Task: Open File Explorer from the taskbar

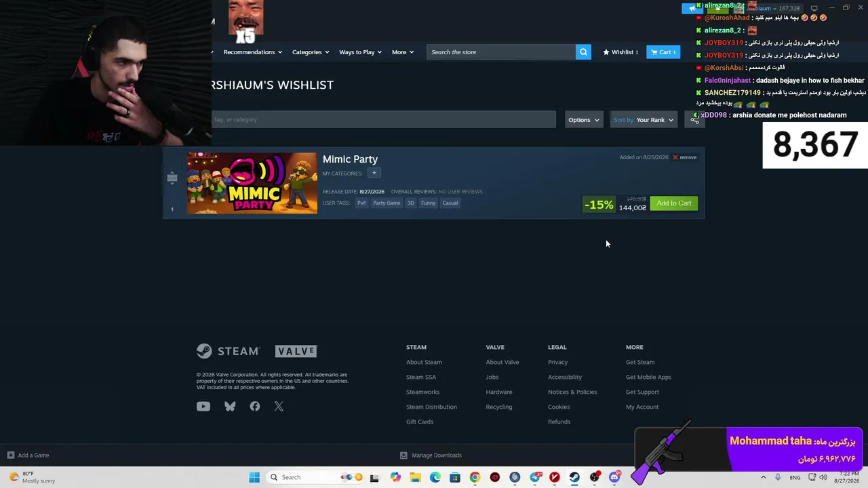Action: (415, 477)
